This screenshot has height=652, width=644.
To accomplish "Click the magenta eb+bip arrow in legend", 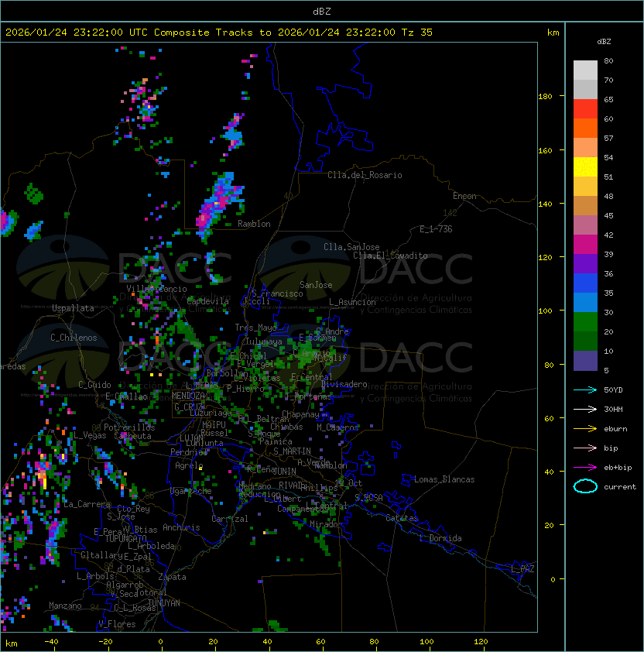I will [x=585, y=468].
